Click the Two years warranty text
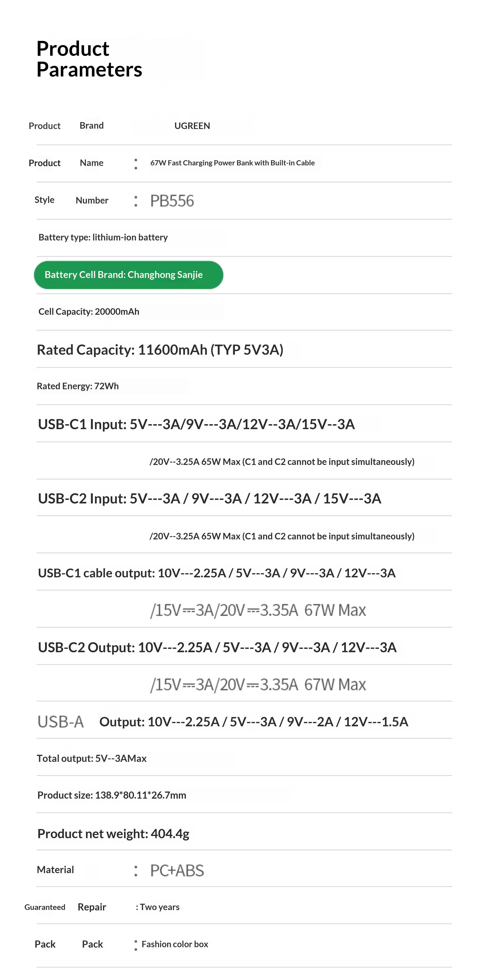Viewport: 490px width, 980px height. pyautogui.click(x=159, y=907)
